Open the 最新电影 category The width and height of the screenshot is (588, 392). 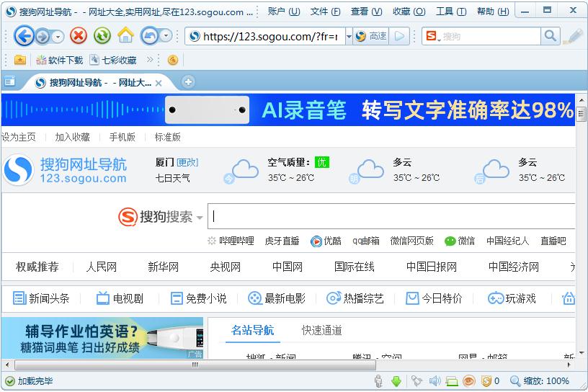[277, 298]
